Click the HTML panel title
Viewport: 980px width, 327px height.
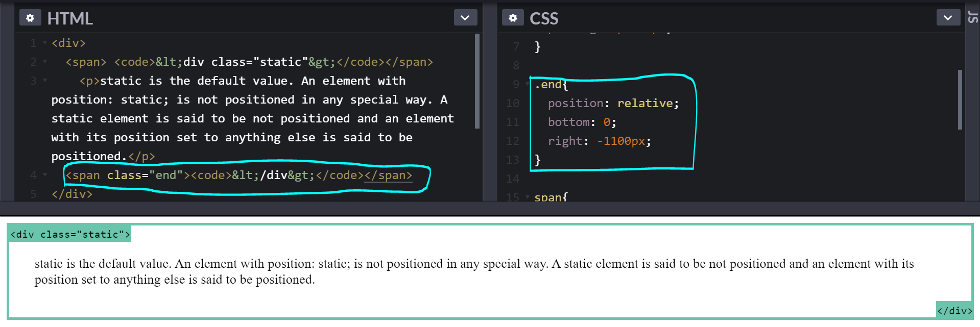[x=70, y=18]
